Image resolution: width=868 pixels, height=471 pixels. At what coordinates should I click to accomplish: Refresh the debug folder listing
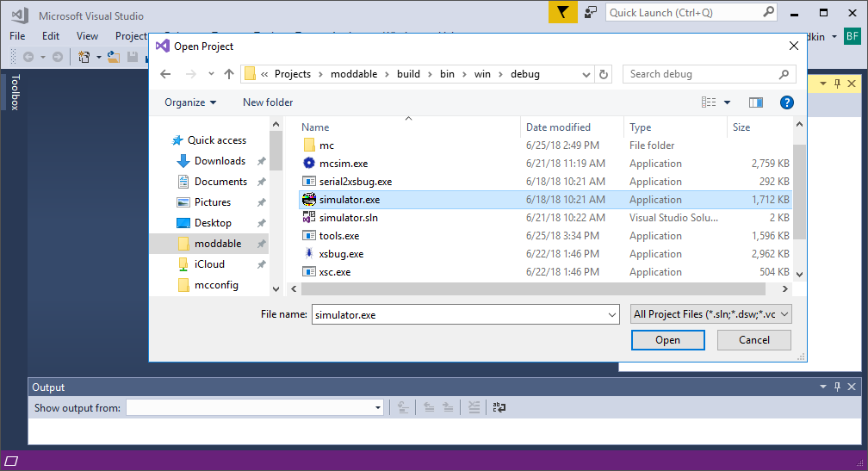[604, 74]
